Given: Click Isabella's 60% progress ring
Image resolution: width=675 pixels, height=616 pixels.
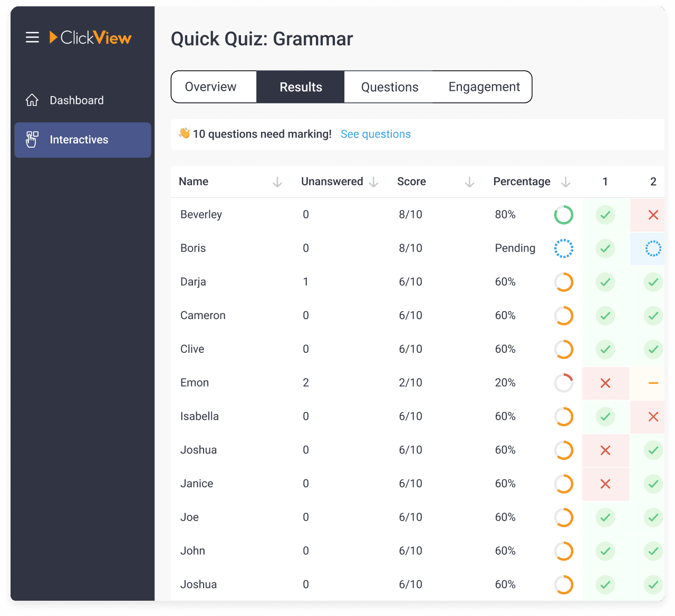Looking at the screenshot, I should (564, 417).
